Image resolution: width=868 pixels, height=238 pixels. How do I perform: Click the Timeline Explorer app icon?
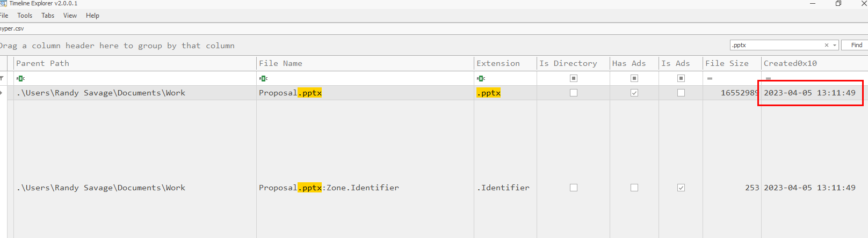tap(3, 3)
